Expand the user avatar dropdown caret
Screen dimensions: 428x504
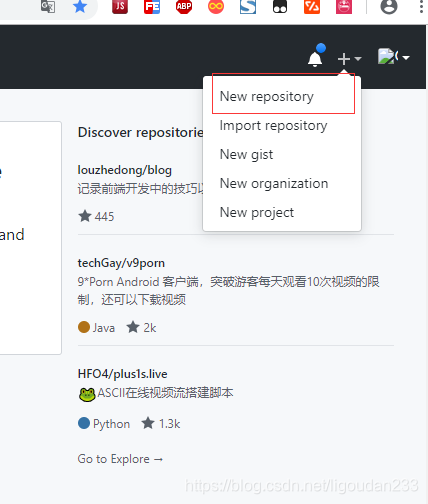(x=406, y=58)
